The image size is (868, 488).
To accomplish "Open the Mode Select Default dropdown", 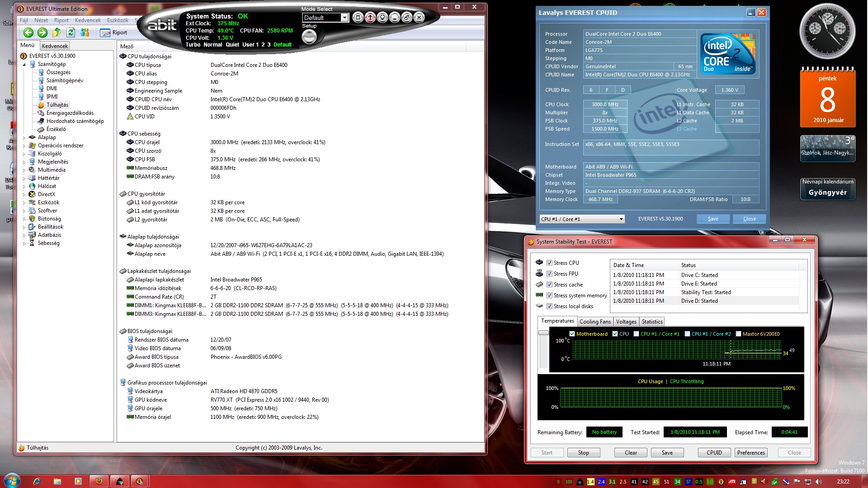I will pyautogui.click(x=344, y=18).
